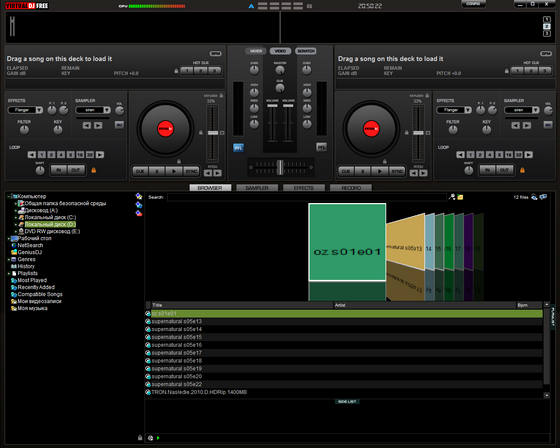Select the MIXER panel tab
This screenshot has height=448, width=560.
click(x=256, y=51)
